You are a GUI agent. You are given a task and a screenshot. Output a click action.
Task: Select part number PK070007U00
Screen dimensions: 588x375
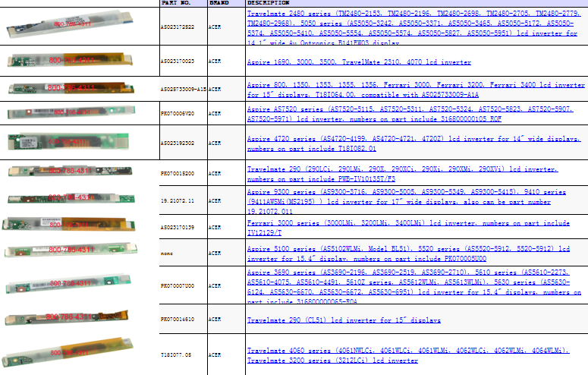click(x=178, y=285)
